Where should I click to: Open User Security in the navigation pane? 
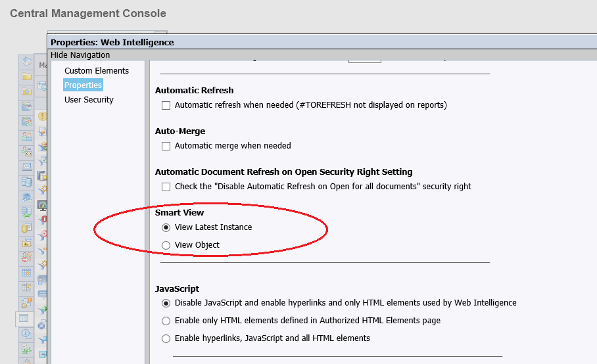(89, 100)
